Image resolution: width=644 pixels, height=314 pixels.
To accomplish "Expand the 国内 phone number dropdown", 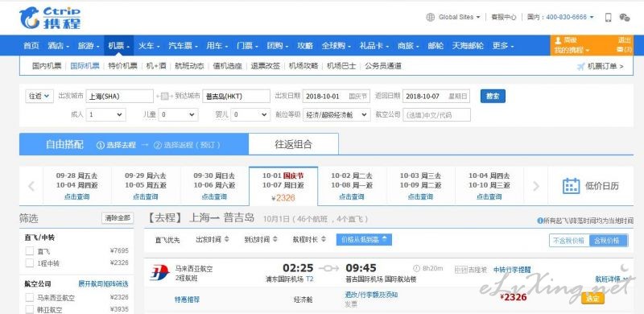I will click(x=592, y=17).
